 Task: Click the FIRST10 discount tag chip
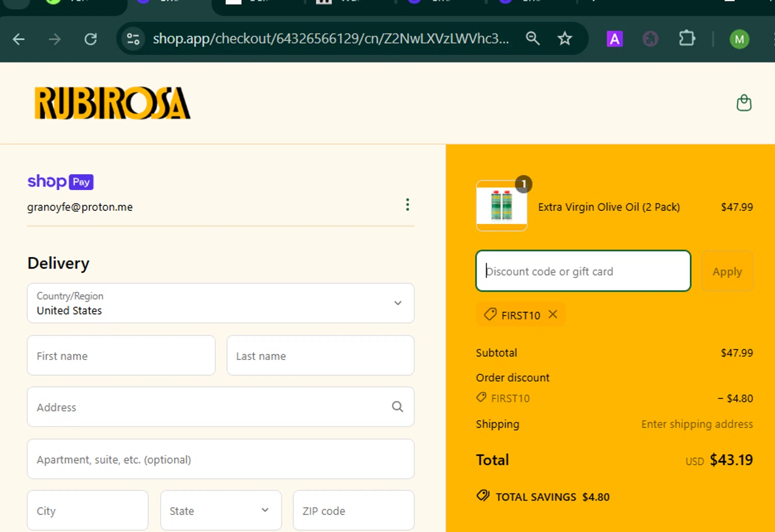tap(521, 315)
